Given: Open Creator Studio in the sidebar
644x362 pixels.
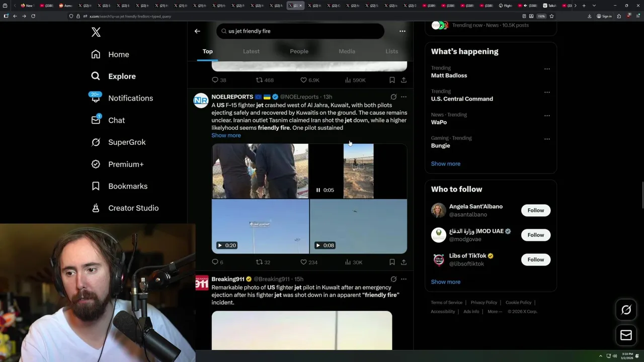Looking at the screenshot, I should (125, 208).
